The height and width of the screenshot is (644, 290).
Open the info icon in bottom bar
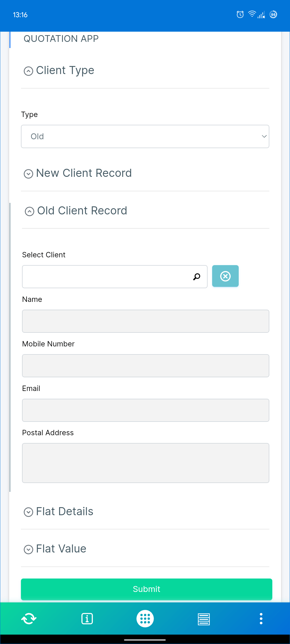[x=87, y=619]
